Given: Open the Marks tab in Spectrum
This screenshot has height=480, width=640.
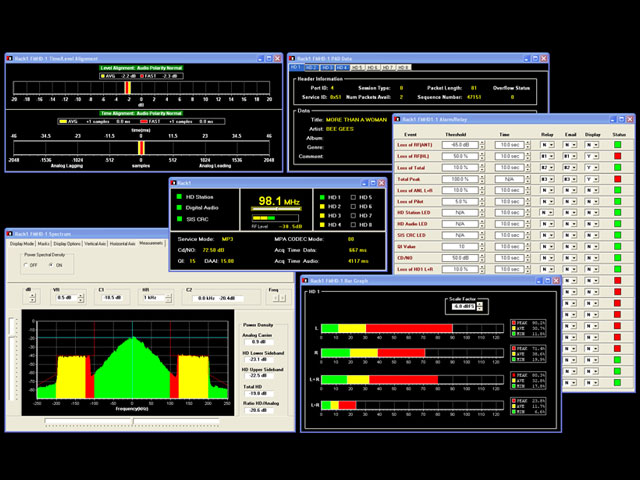Looking at the screenshot, I should coord(44,244).
